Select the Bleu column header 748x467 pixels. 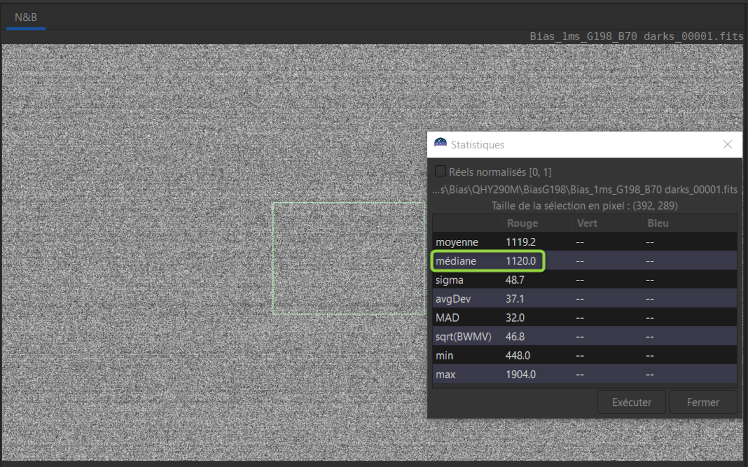pos(657,223)
